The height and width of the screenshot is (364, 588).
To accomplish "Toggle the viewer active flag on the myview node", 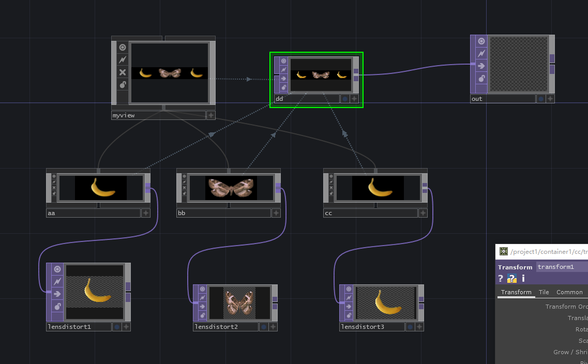I will pos(122,48).
